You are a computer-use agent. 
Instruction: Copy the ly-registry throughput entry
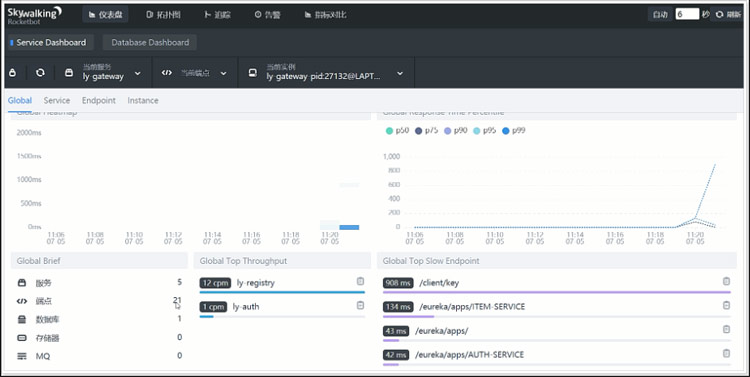tap(360, 281)
